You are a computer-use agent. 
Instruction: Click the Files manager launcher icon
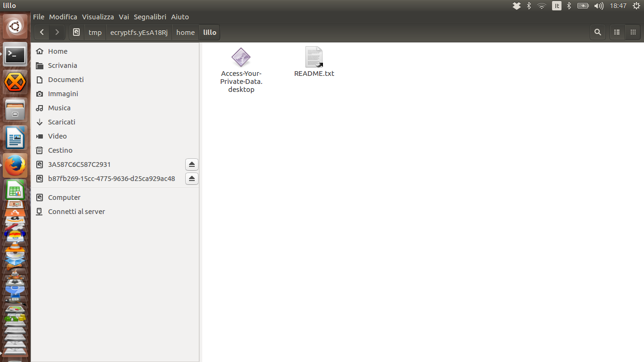click(15, 110)
